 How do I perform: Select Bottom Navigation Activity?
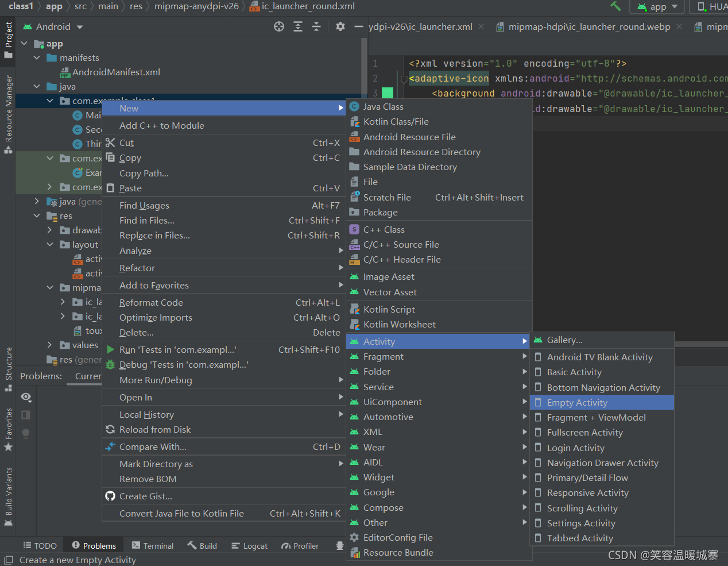tap(602, 388)
